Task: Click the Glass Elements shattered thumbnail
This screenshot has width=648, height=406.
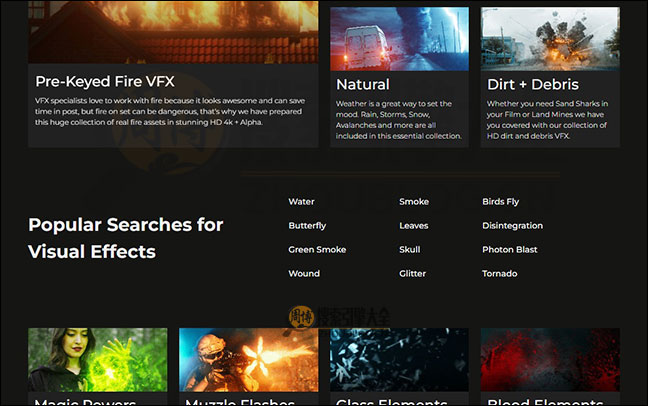Action: tap(399, 359)
